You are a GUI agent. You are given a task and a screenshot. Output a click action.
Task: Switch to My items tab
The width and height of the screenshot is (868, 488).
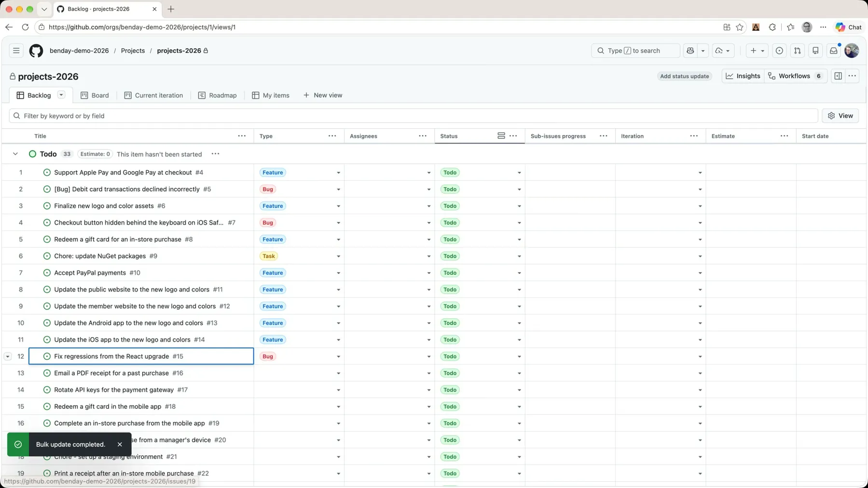tap(271, 95)
